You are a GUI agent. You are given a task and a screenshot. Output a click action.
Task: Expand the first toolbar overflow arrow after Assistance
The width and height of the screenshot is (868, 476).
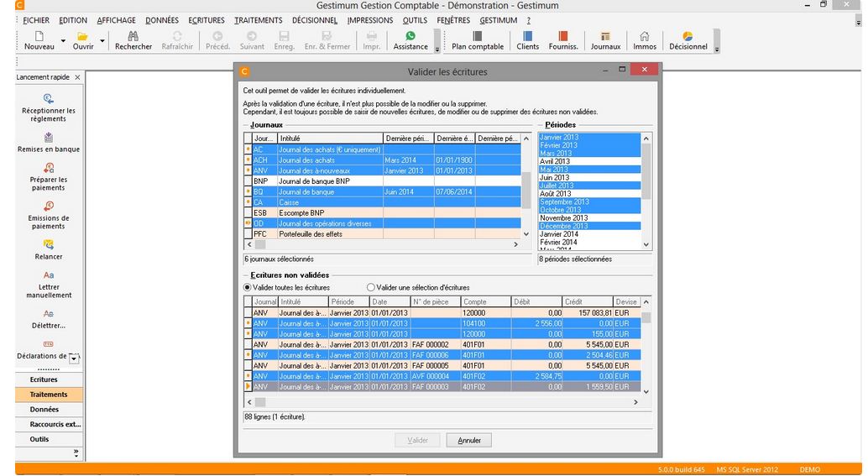pyautogui.click(x=437, y=50)
